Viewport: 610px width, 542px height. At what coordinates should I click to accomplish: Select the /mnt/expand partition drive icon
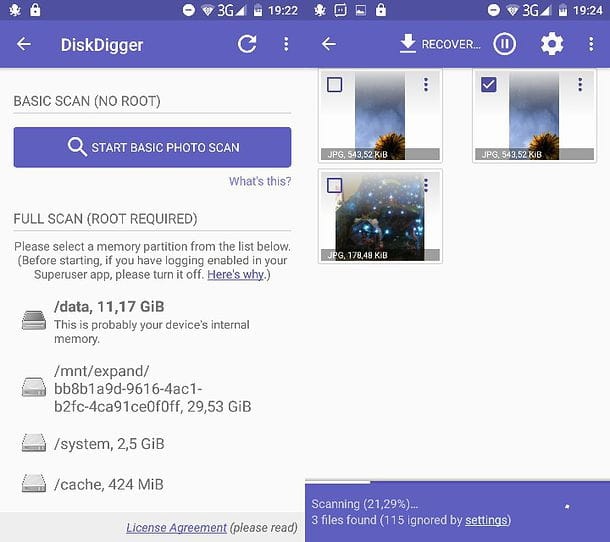(34, 387)
